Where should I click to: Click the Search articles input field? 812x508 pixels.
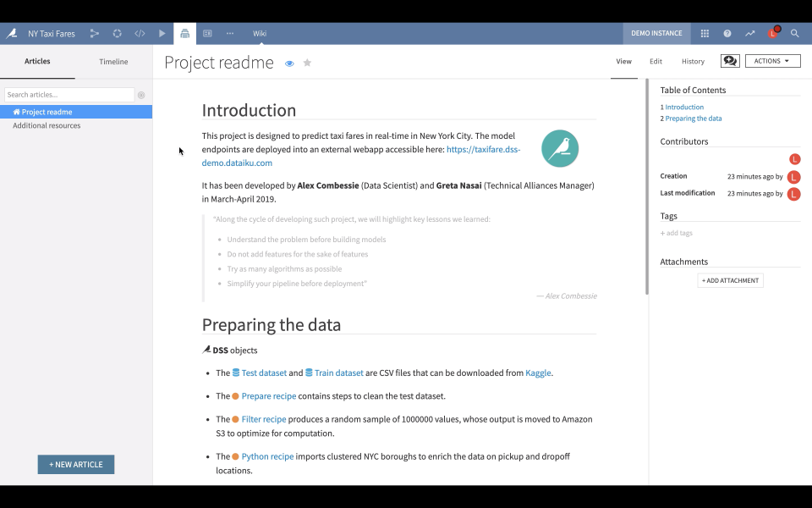[69, 95]
